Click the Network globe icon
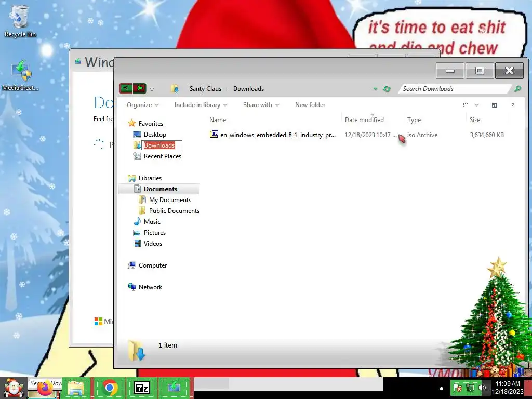Viewport: 532px width, 399px height. point(131,287)
